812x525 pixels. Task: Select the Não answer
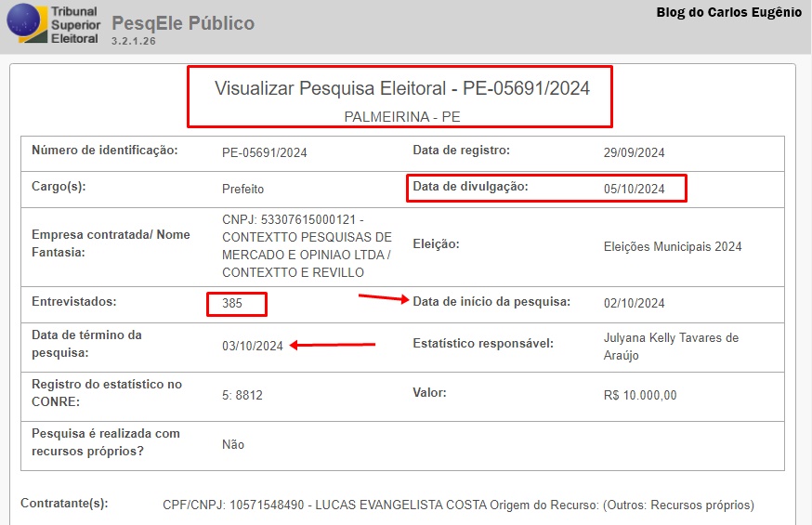(x=233, y=444)
